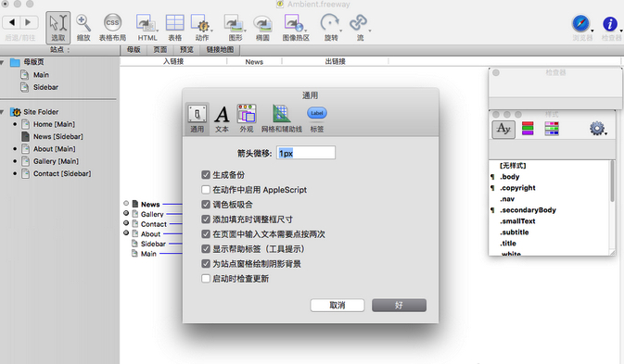The height and width of the screenshot is (364, 624).
Task: Enable 启动时检查更新 checkbox
Action: [x=206, y=279]
